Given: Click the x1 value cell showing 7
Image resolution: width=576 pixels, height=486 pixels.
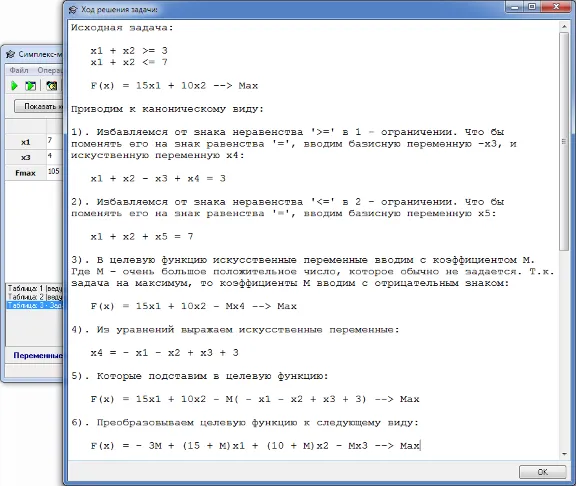Looking at the screenshot, I should pos(55,142).
